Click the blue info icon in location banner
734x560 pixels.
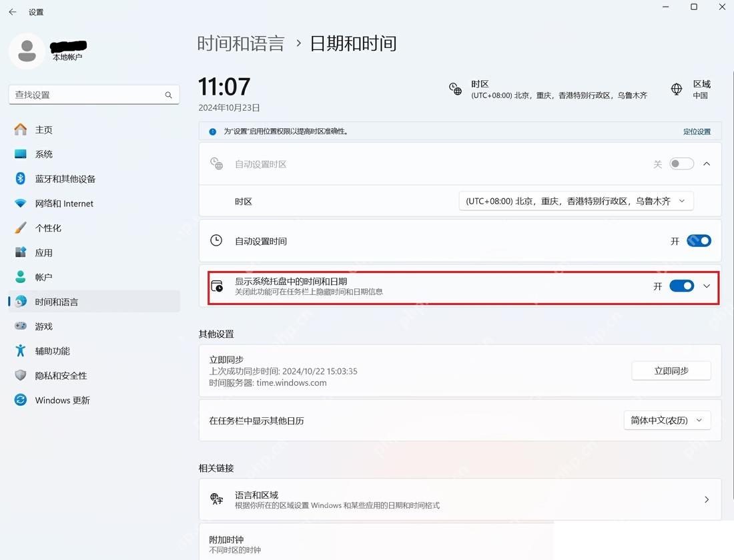click(x=212, y=131)
